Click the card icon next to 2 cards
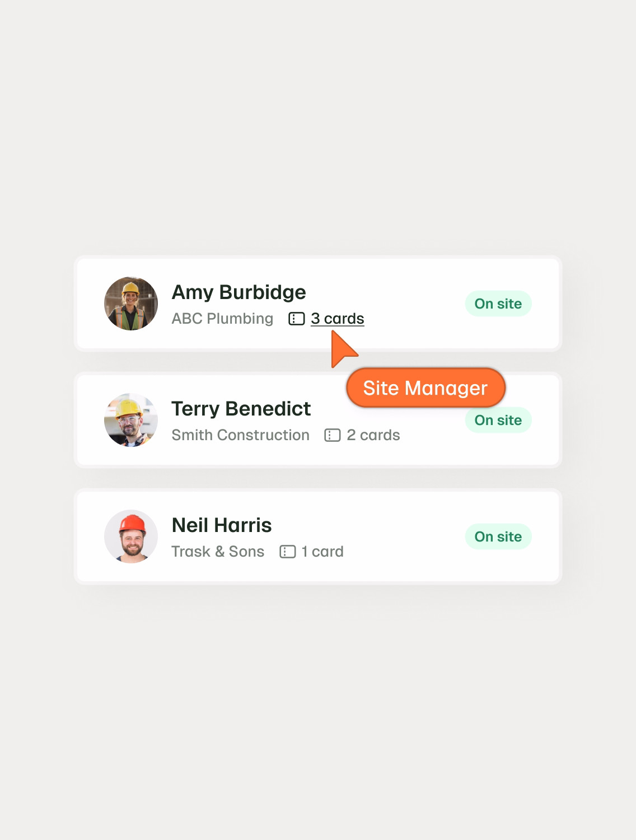The height and width of the screenshot is (840, 636). click(333, 435)
